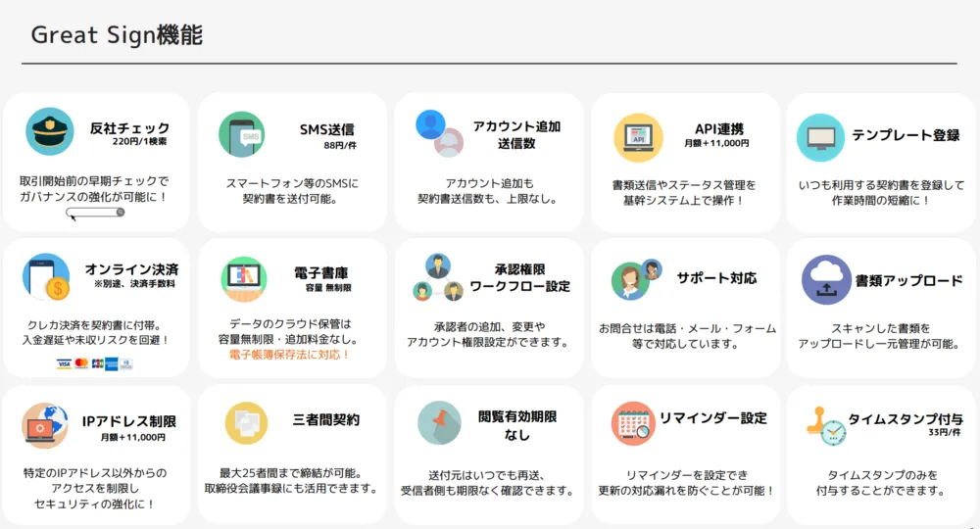
Task: Click the calendar icon for リマインダー設定
Action: (x=632, y=423)
